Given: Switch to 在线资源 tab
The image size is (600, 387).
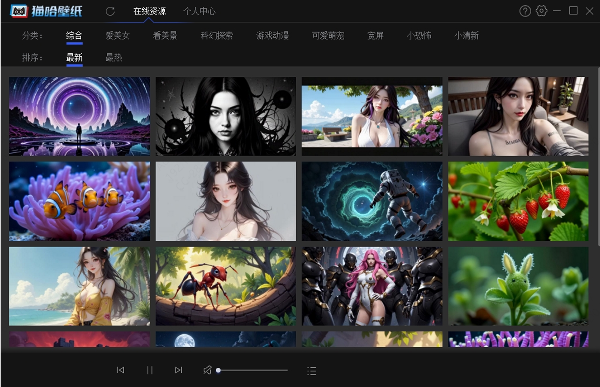Looking at the screenshot, I should pos(150,11).
